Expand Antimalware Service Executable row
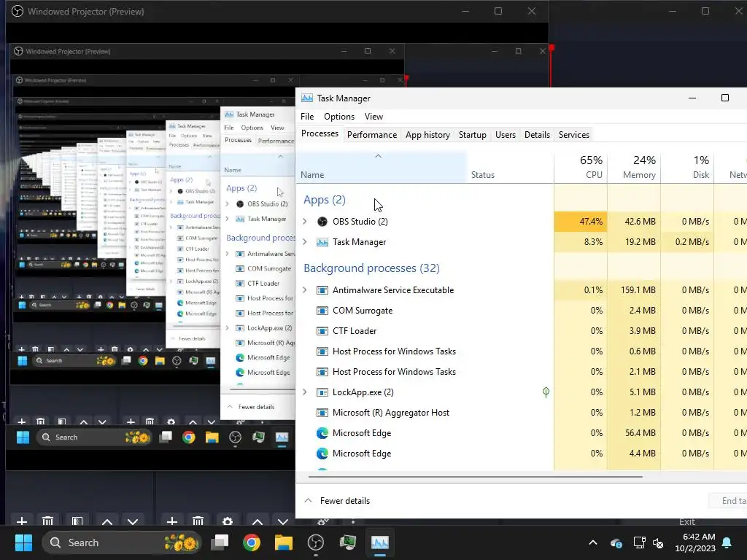This screenshot has width=747, height=560. pos(305,290)
